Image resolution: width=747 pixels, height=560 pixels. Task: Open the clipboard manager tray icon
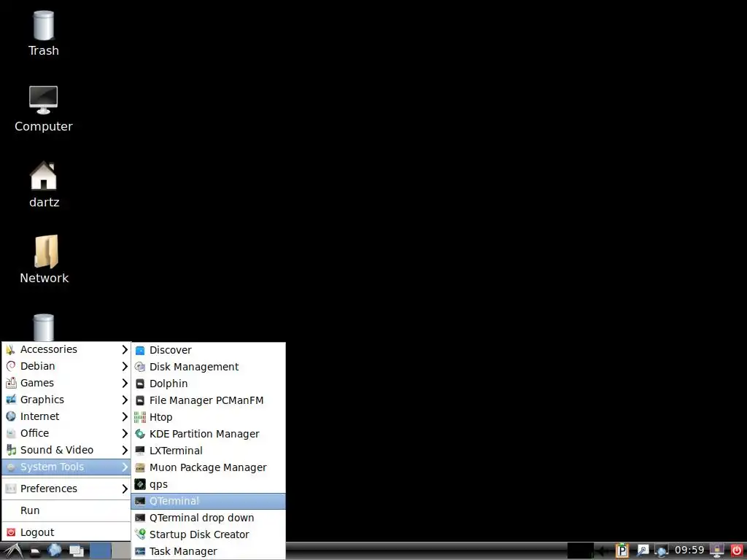622,551
